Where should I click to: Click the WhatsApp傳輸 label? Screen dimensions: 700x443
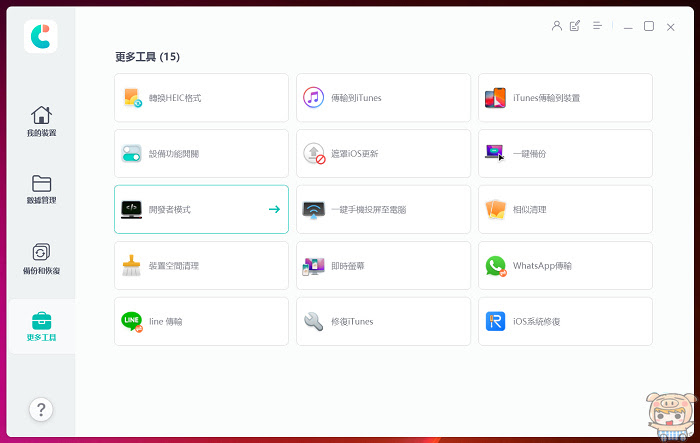click(542, 266)
